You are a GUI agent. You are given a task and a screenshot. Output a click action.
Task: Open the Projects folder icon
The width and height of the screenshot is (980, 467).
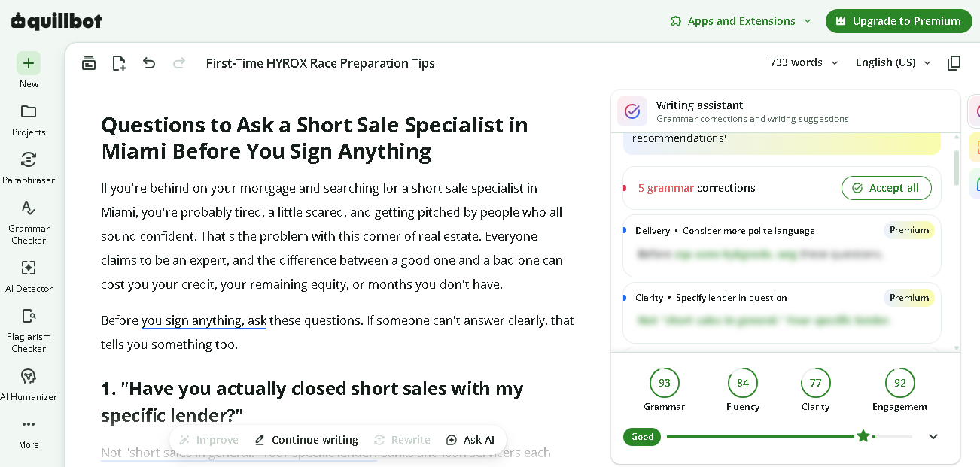pos(29,112)
